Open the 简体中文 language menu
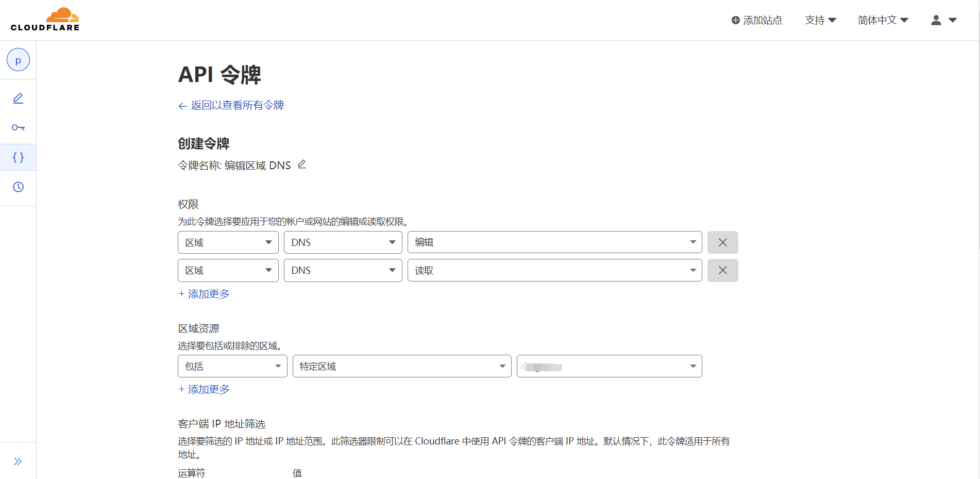Screen dimensions: 980x479 883,20
